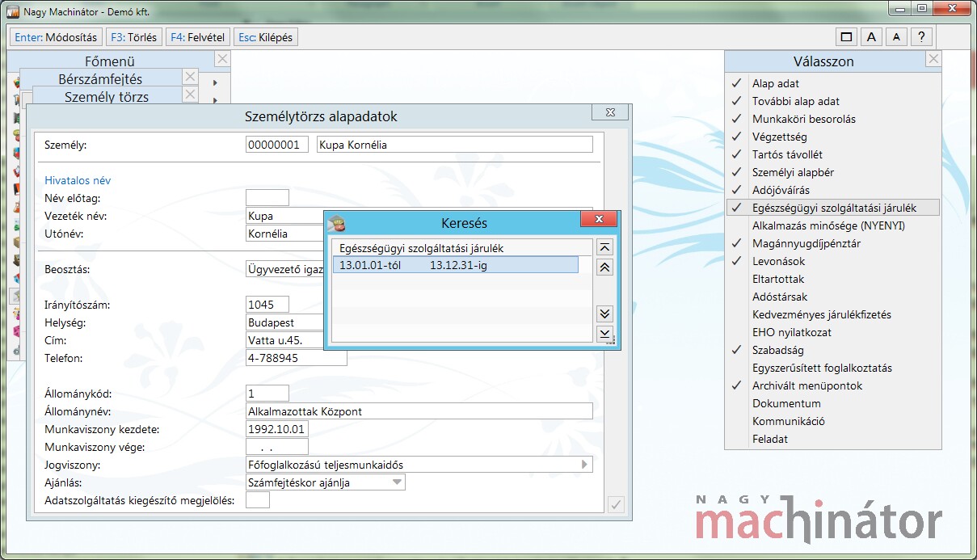
Task: Select Dokumentum in the Válasszon list
Action: tap(833, 403)
